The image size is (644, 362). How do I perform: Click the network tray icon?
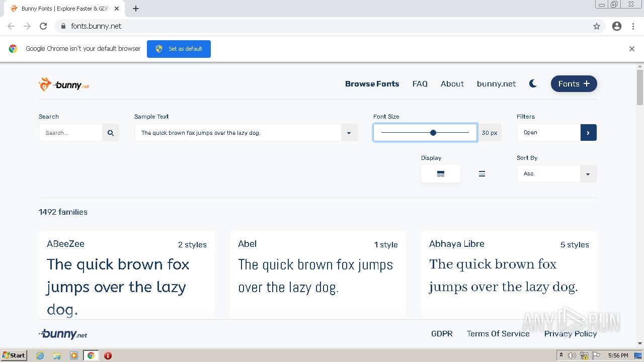coord(584,355)
